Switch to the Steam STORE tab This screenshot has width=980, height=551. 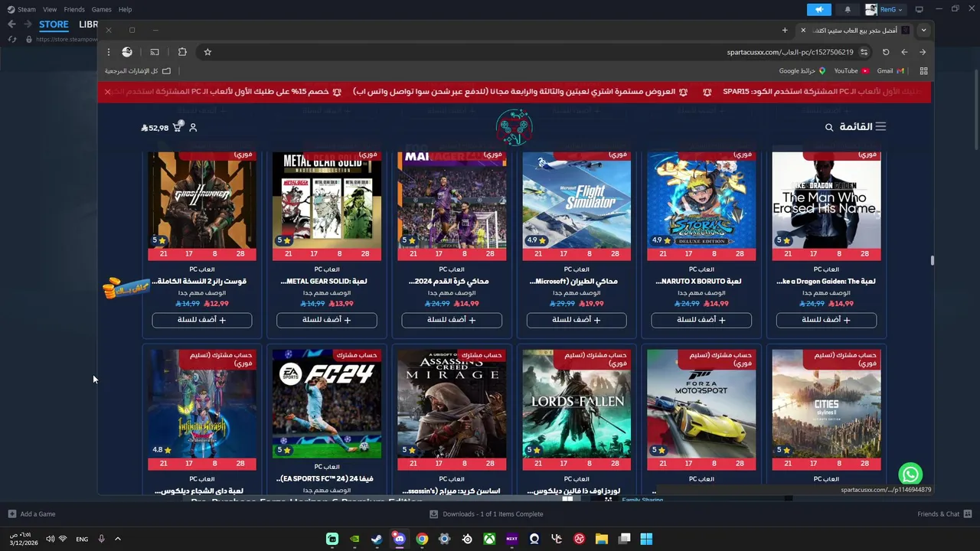point(54,24)
